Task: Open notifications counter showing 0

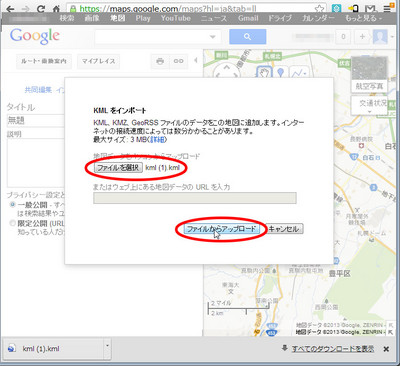Action: (343, 36)
